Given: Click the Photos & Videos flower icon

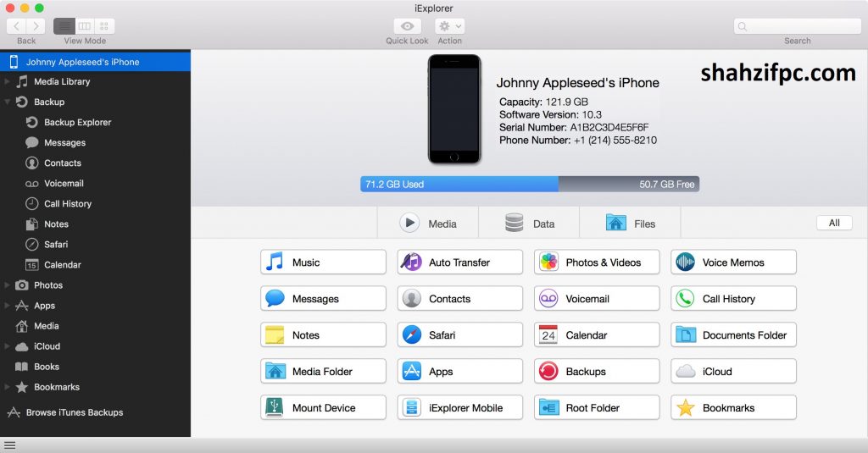Looking at the screenshot, I should [x=548, y=262].
